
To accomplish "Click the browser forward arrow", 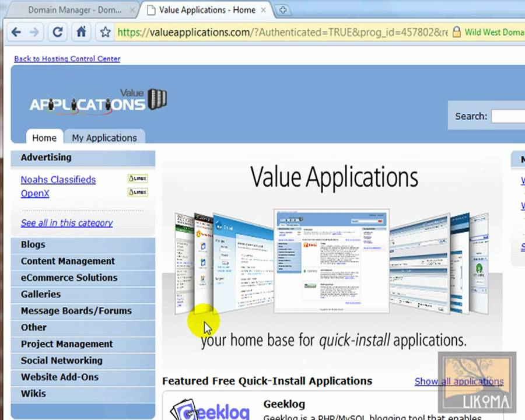I will [34, 32].
